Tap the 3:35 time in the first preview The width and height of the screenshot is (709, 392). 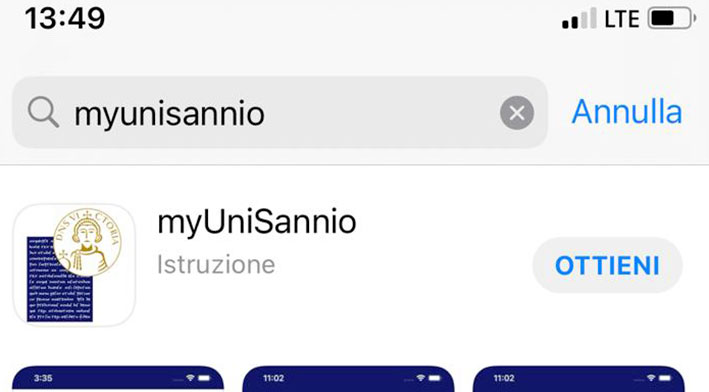pyautogui.click(x=43, y=378)
